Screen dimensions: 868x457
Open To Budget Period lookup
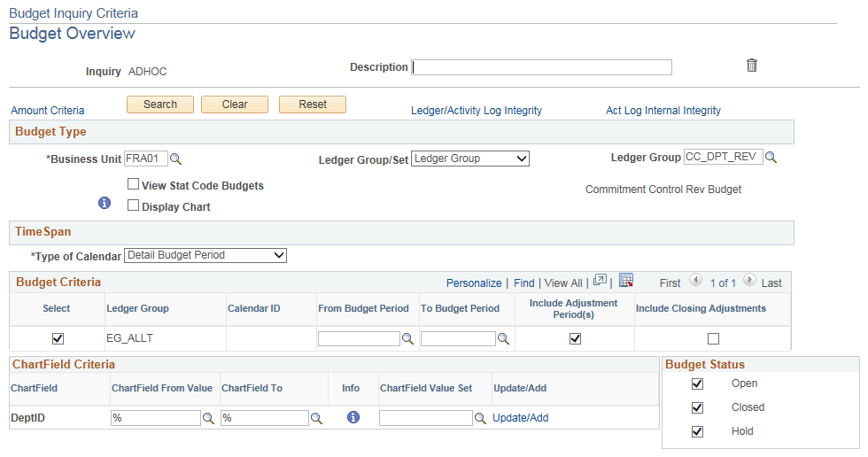503,339
